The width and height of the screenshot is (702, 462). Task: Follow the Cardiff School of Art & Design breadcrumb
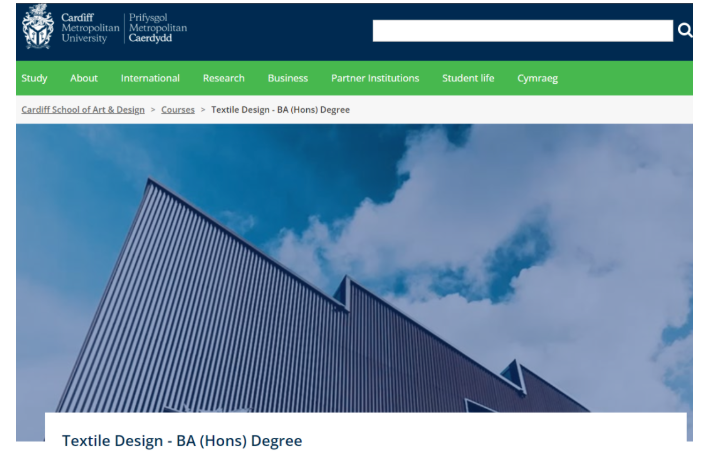(83, 109)
